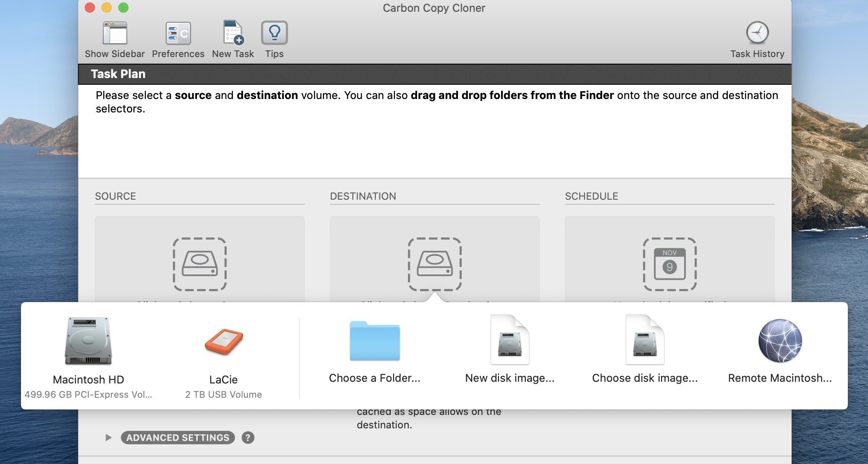The image size is (868, 464).
Task: Click the SOURCE section label
Action: point(115,196)
